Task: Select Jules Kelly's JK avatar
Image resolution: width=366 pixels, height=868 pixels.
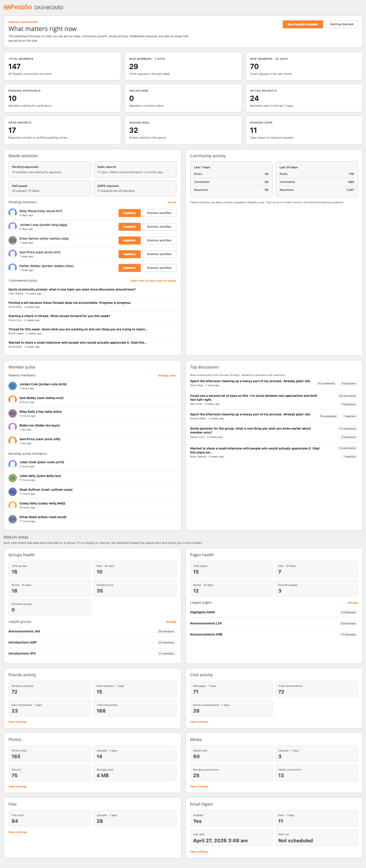Action: tap(13, 478)
